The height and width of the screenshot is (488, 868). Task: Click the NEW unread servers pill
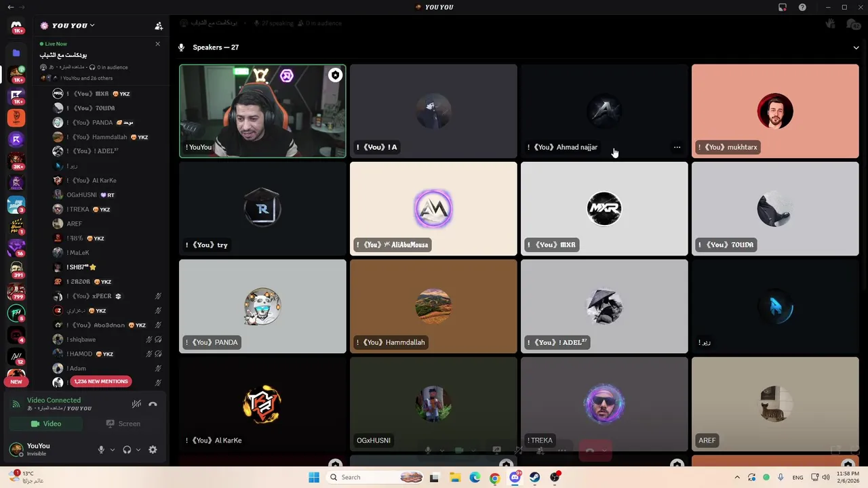pyautogui.click(x=16, y=382)
